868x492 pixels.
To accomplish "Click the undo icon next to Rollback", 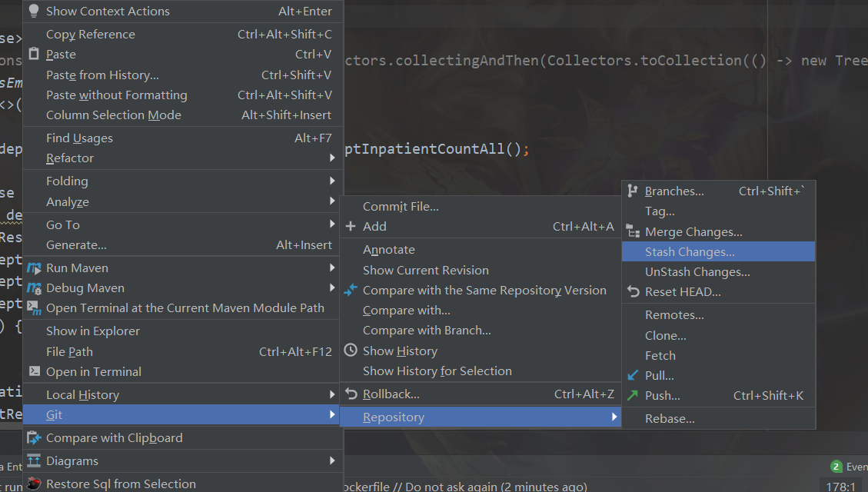I will click(x=351, y=394).
